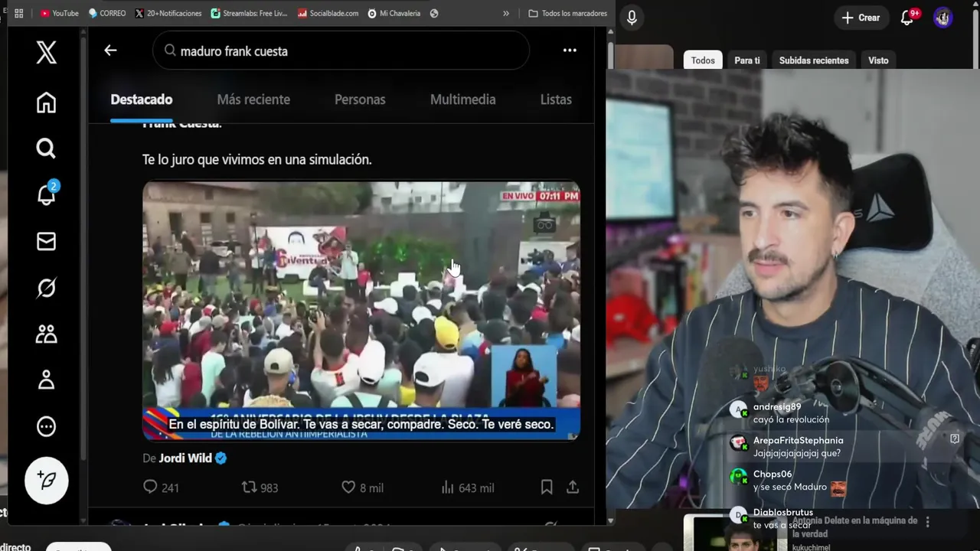Open the X Explore magnifier icon in sidebar
This screenshot has width=980, height=551.
[x=47, y=148]
